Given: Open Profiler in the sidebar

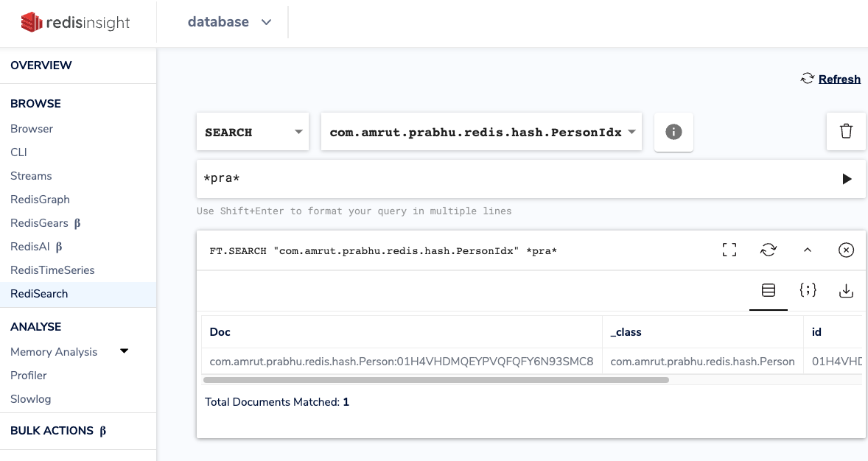Looking at the screenshot, I should tap(28, 376).
